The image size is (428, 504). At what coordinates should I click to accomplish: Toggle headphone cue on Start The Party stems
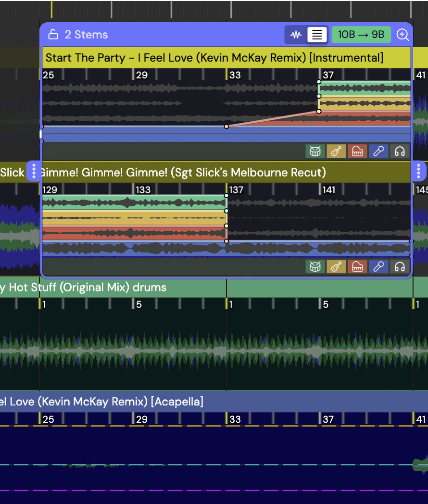coord(400,151)
